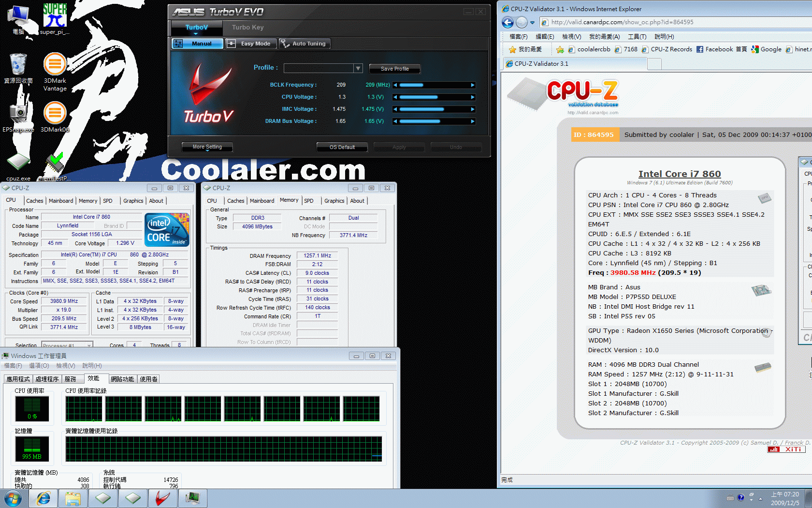Open the IE Tools menu
This screenshot has height=508, width=812.
coord(637,37)
